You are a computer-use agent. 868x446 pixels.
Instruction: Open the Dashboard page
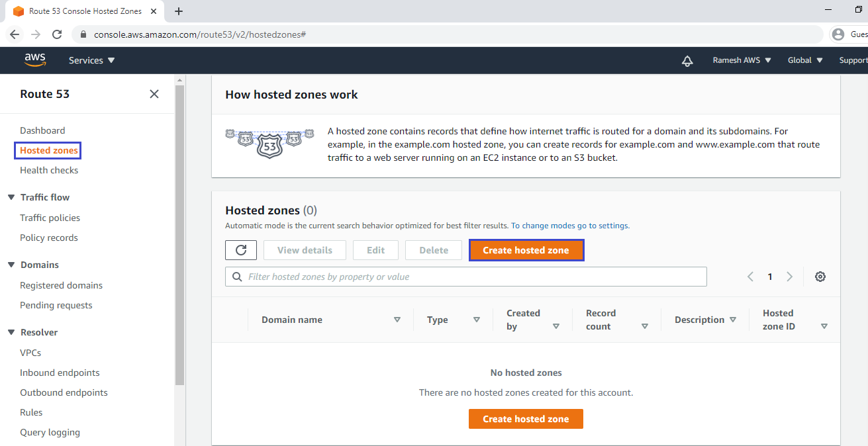(42, 130)
